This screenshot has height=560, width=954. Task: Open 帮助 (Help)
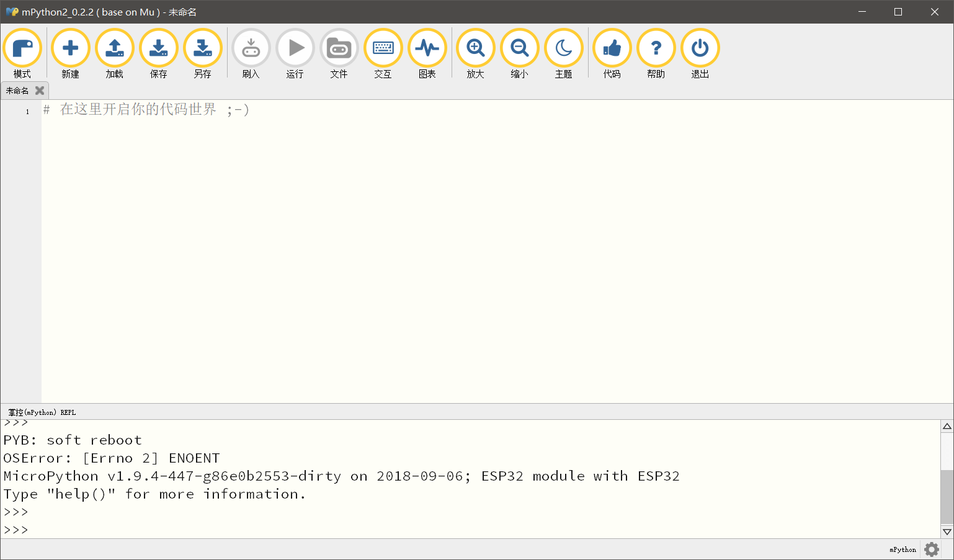pos(656,53)
